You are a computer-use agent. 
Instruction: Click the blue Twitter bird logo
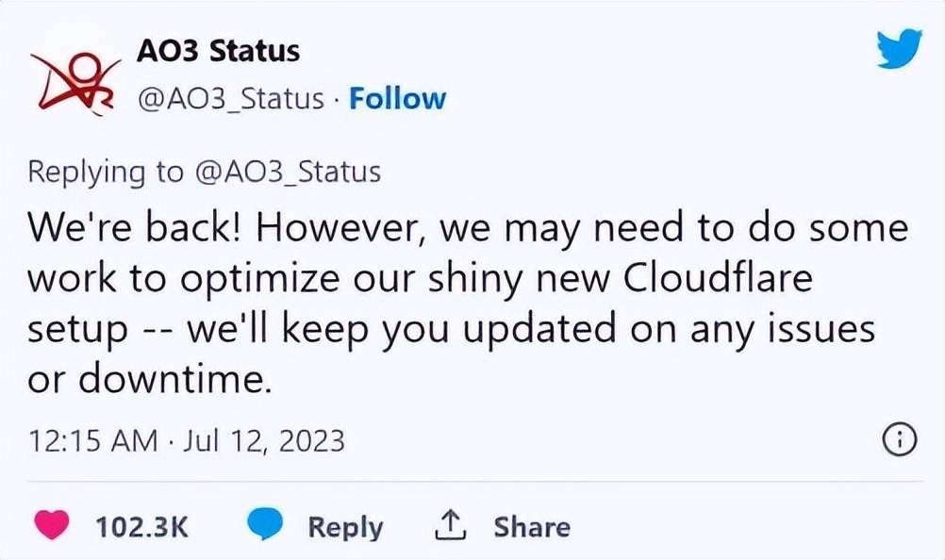point(898,48)
